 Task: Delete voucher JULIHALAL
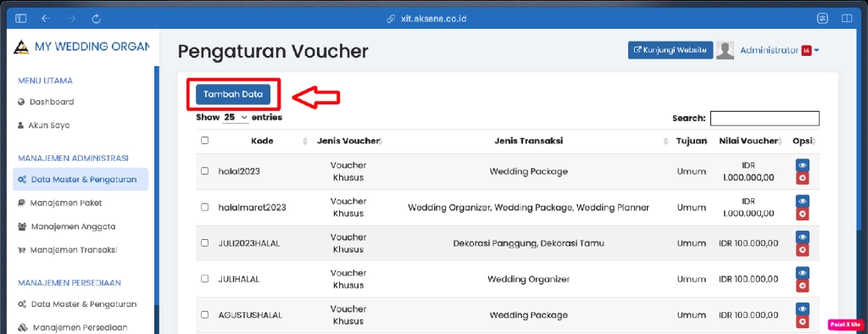pyautogui.click(x=802, y=286)
